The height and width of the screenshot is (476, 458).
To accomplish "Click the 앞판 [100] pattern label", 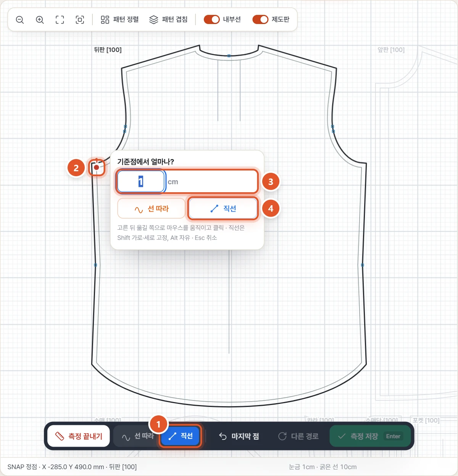I will 391,50.
